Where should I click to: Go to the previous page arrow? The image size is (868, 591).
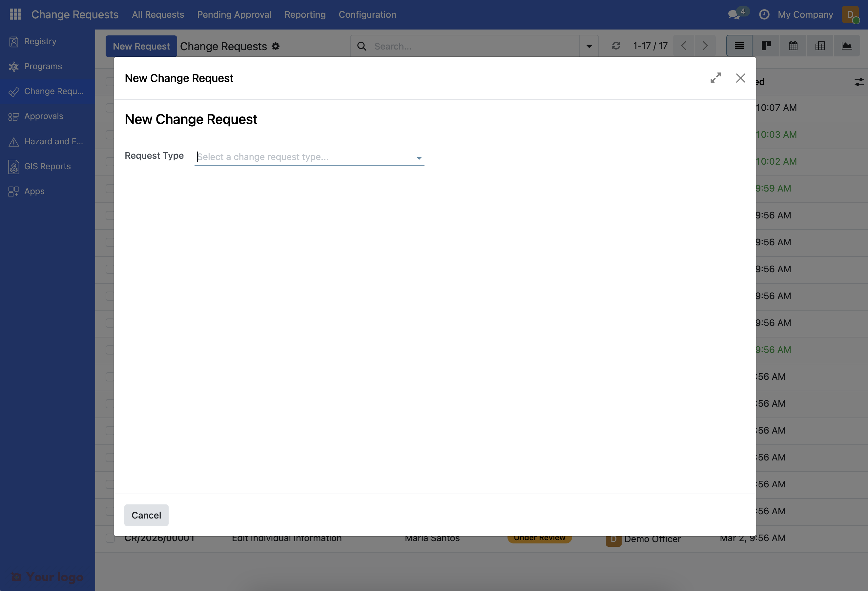pyautogui.click(x=684, y=46)
